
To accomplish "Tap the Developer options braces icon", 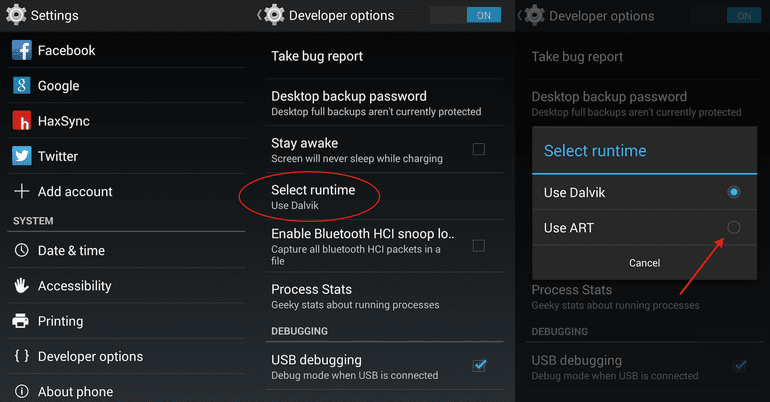I will click(x=21, y=356).
